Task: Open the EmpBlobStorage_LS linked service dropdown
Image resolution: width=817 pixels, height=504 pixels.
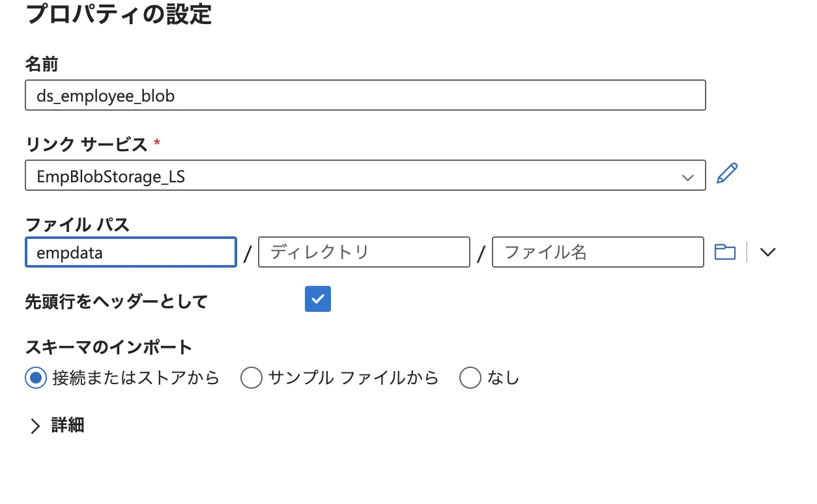Action: 689,176
